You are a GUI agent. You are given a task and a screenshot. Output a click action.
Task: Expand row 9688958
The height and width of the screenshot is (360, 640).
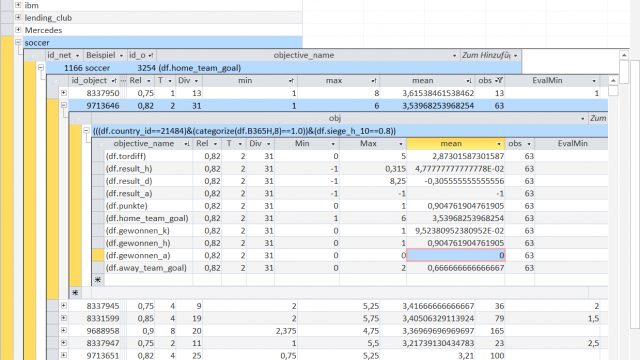click(64, 330)
